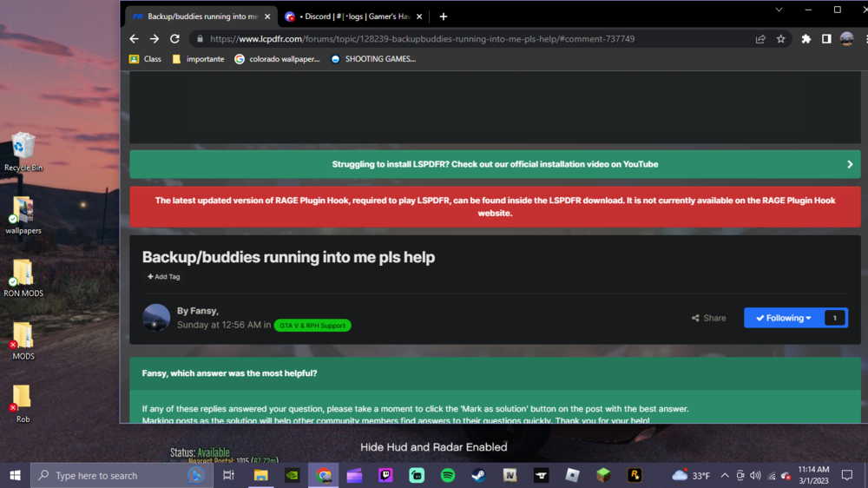Close the Backup/buddies forum tab
Image resolution: width=868 pixels, height=488 pixels.
267,16
